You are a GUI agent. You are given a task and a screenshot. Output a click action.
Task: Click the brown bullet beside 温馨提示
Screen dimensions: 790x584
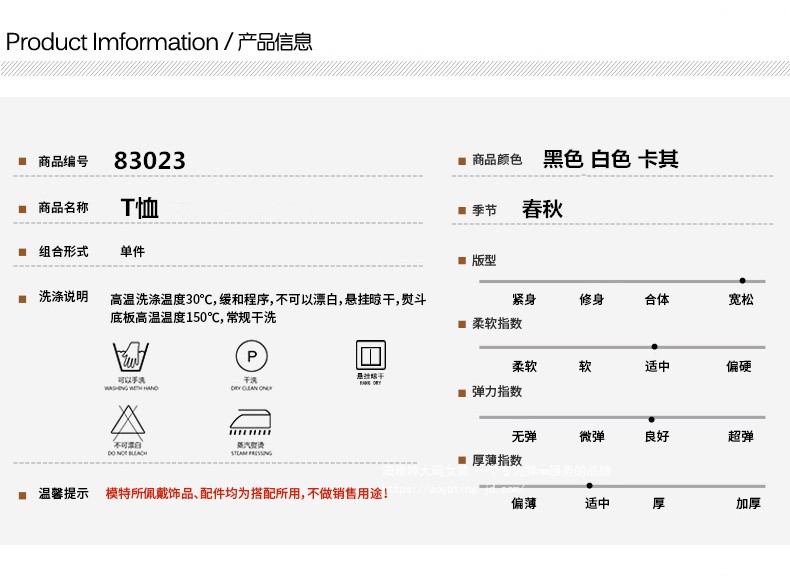[x=22, y=495]
